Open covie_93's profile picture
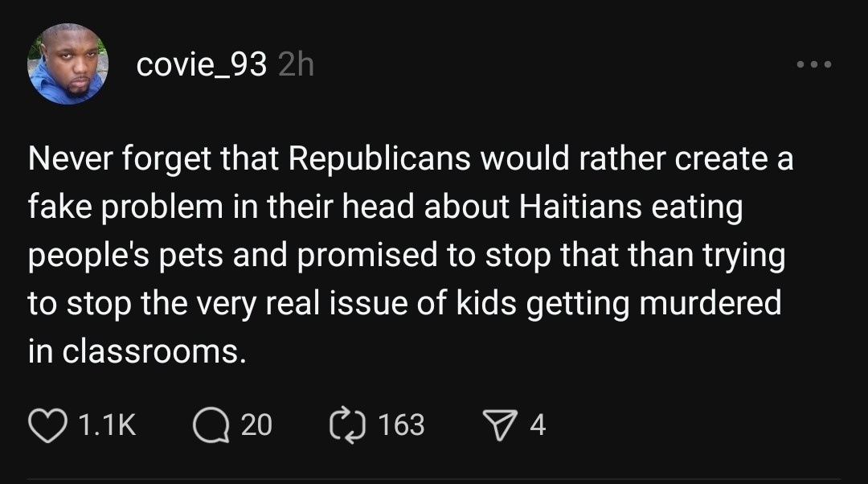The image size is (868, 484). (68, 64)
